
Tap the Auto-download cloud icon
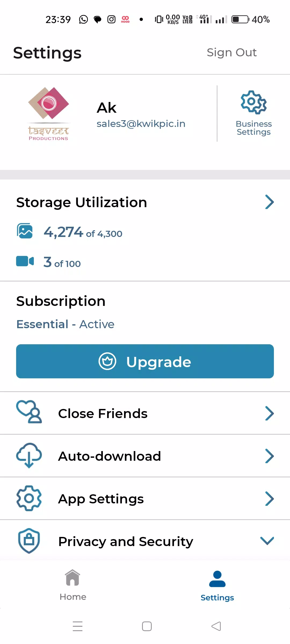pos(29,455)
